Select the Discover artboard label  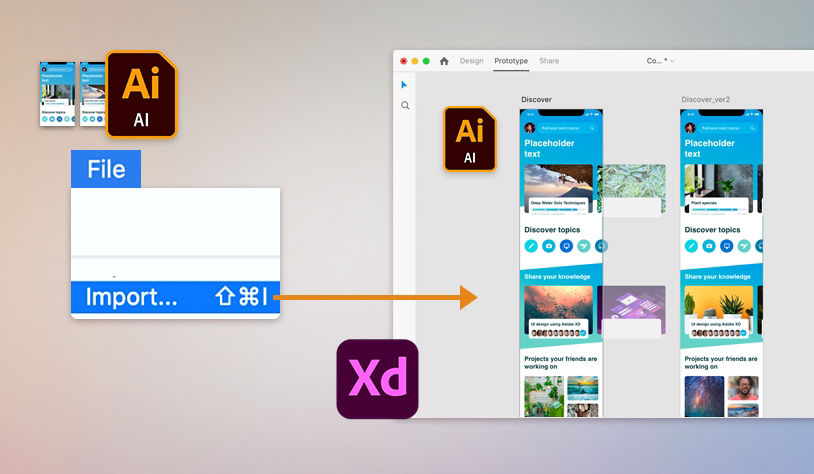[x=536, y=99]
